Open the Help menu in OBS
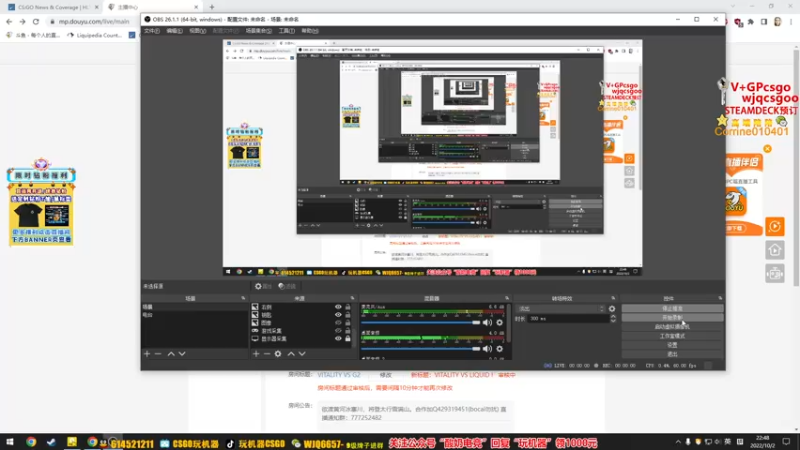 [310, 31]
